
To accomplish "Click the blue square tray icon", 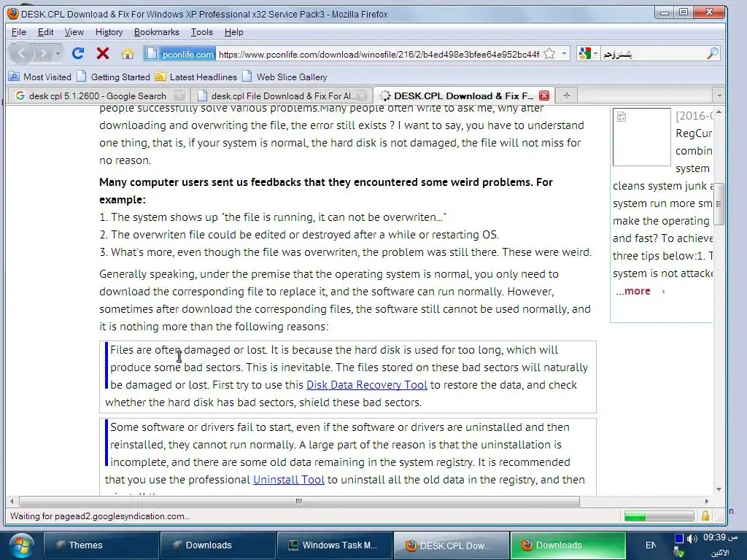I will pyautogui.click(x=679, y=539).
